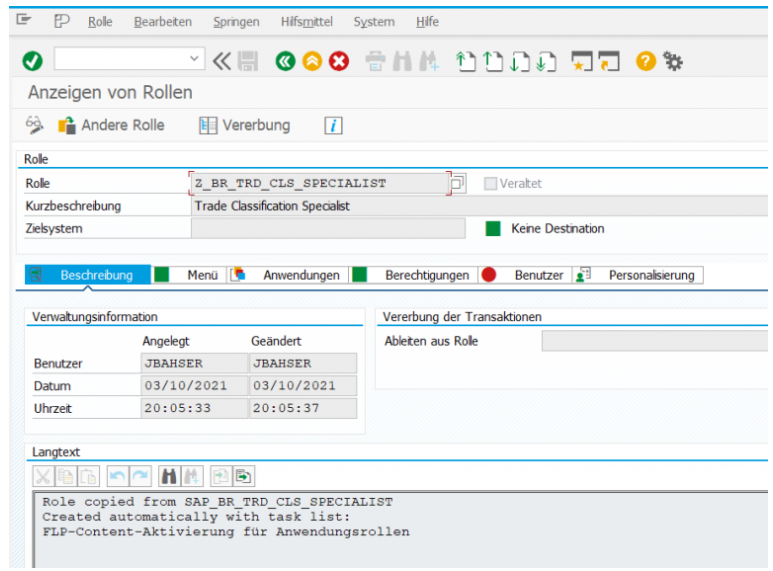The width and height of the screenshot is (773, 571).
Task: Click the Print icon in toolbar
Action: tap(375, 62)
